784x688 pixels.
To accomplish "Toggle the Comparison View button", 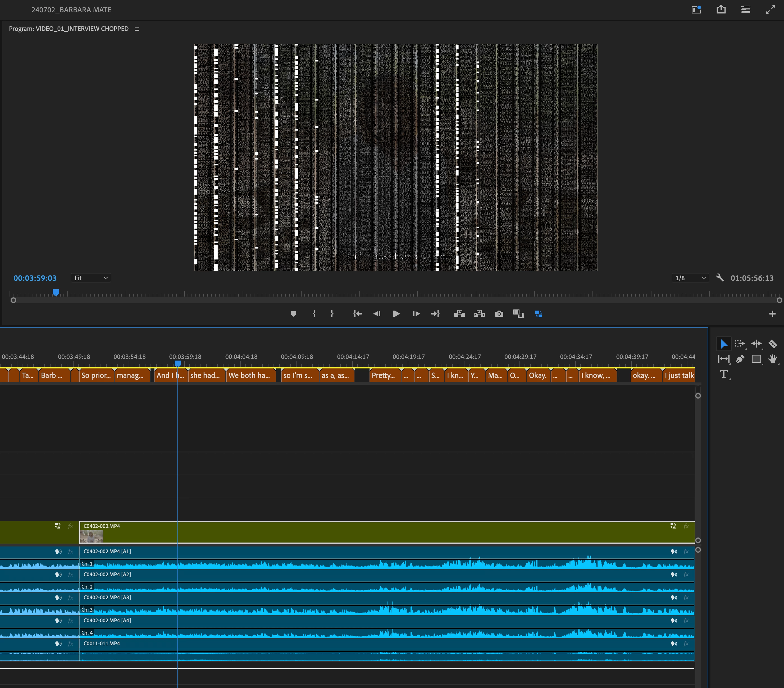I will click(x=518, y=314).
